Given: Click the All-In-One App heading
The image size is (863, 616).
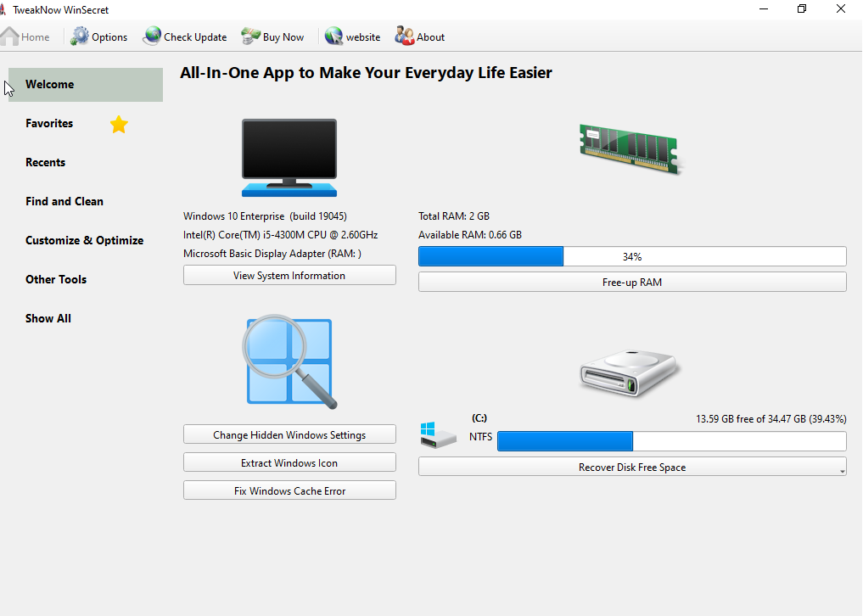Looking at the screenshot, I should point(366,73).
